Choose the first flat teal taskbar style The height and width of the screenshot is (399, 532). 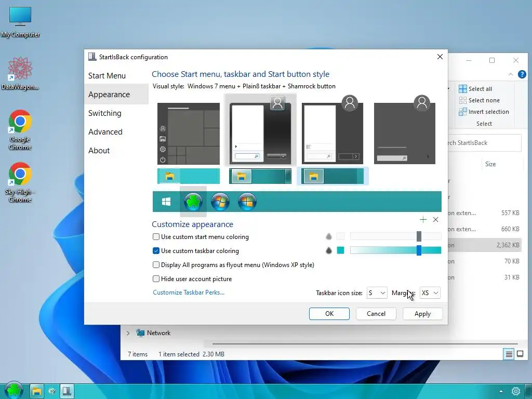[189, 176]
